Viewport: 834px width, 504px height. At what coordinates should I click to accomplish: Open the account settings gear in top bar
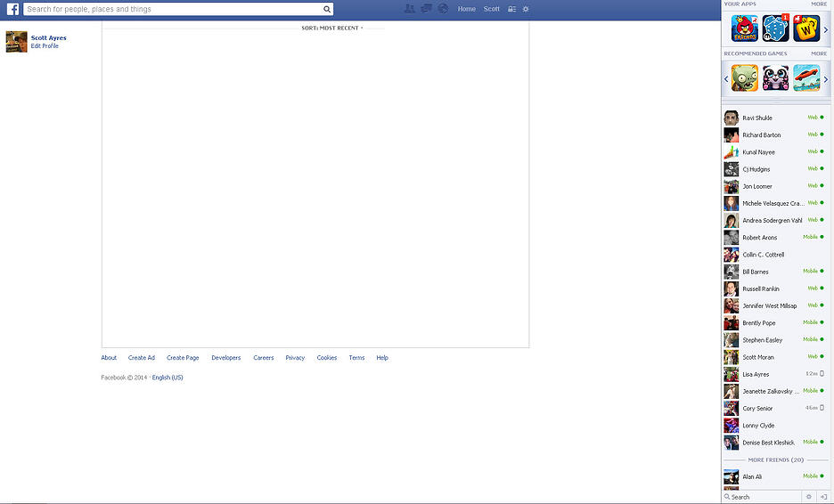pos(526,9)
